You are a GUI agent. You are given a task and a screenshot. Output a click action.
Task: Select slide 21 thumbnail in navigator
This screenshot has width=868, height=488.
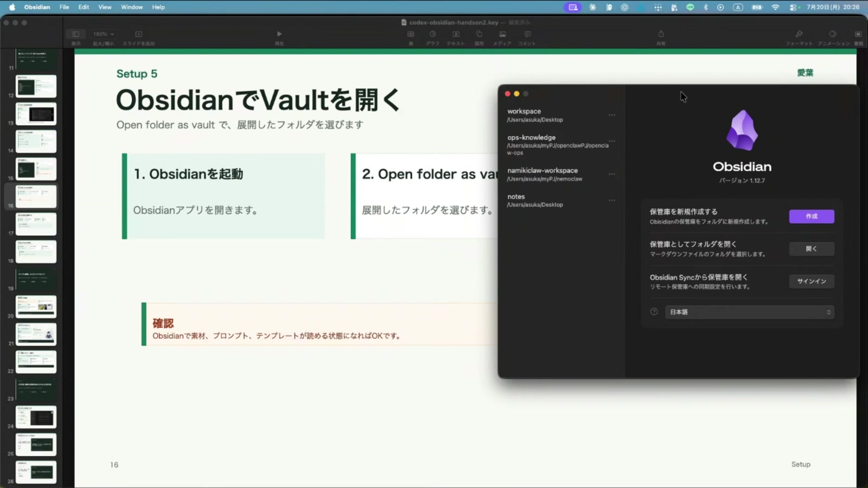click(x=36, y=335)
